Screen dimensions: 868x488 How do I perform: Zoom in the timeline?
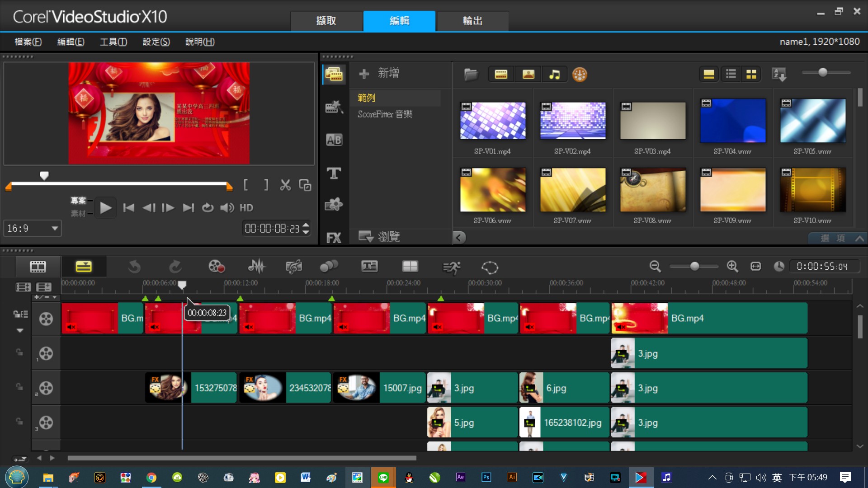732,267
